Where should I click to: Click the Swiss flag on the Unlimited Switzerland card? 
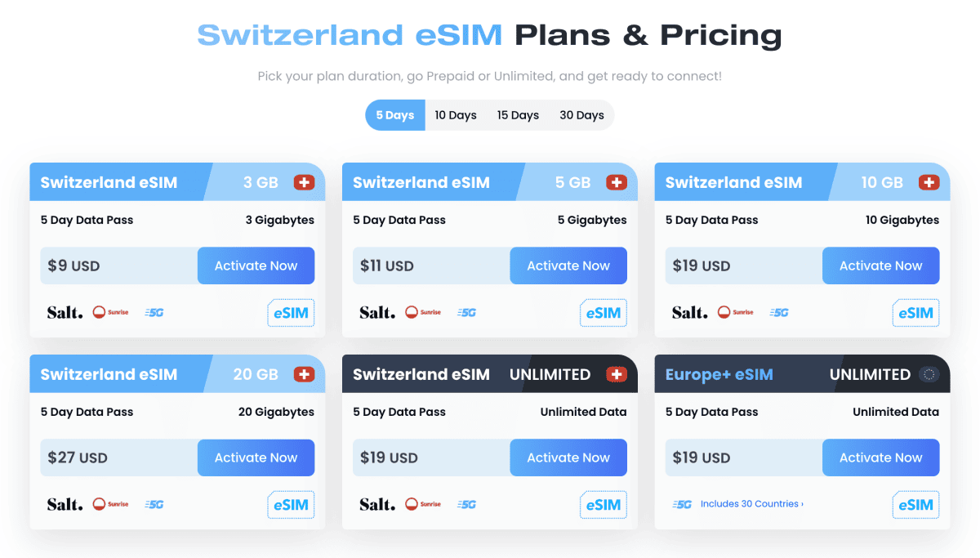click(617, 374)
